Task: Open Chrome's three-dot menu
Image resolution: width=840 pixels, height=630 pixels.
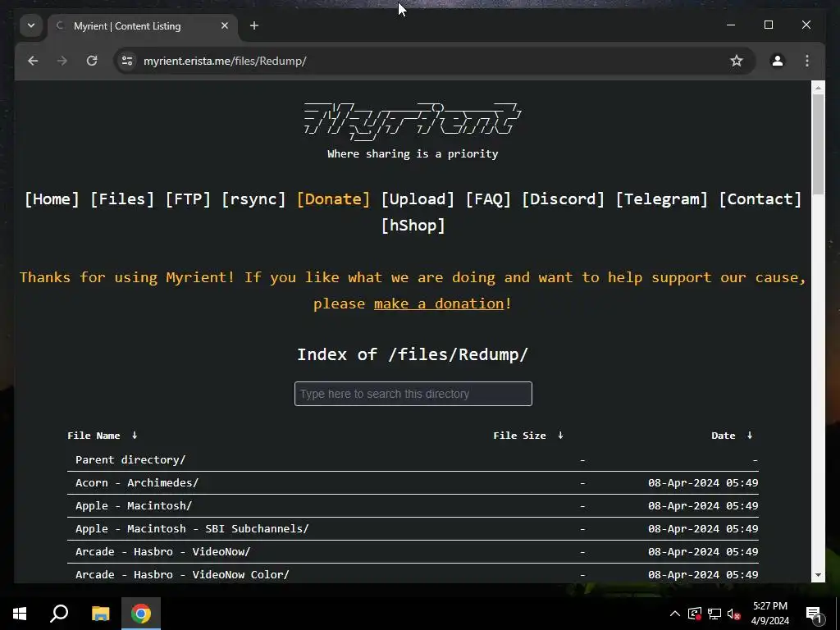Action: tap(807, 61)
